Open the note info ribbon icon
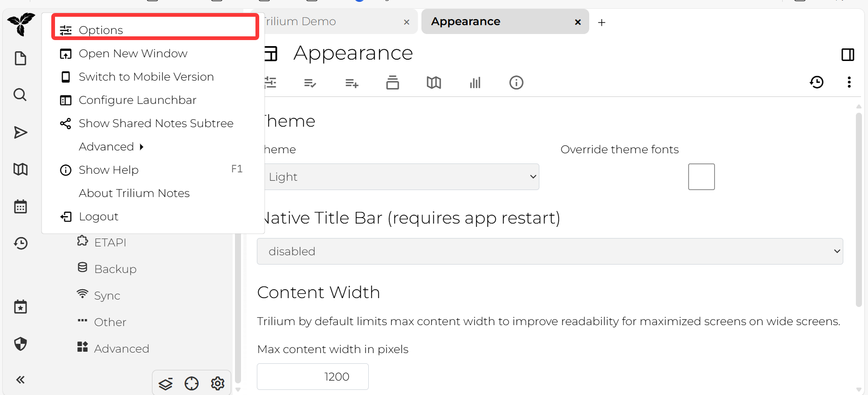Image resolution: width=868 pixels, height=395 pixels. (x=516, y=82)
